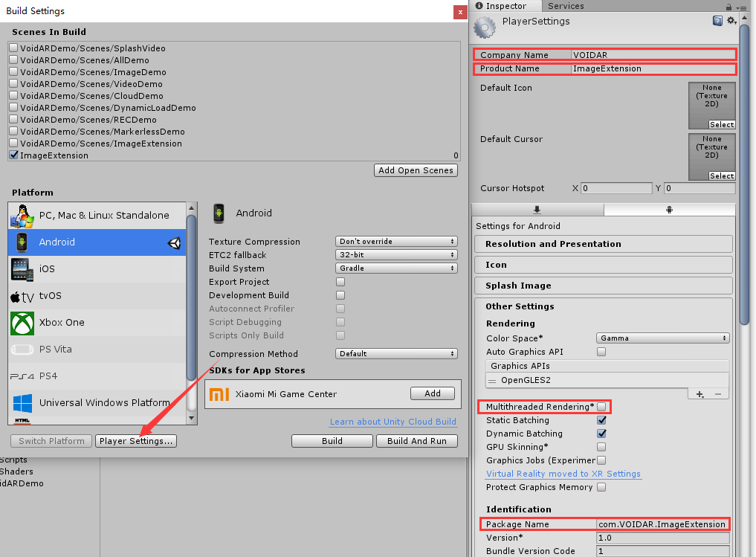The width and height of the screenshot is (756, 557).
Task: Open PlayerSettings help book icon
Action: [717, 21]
